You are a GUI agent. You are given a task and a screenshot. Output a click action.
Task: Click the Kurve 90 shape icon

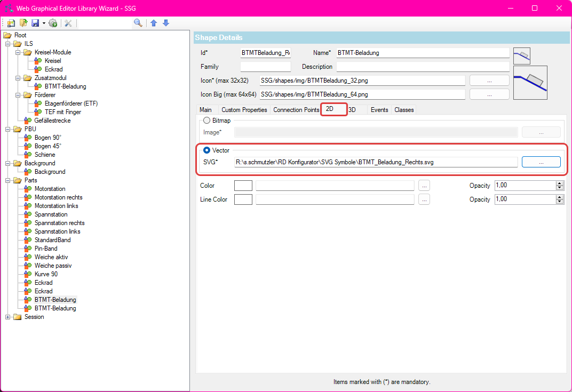pos(28,274)
